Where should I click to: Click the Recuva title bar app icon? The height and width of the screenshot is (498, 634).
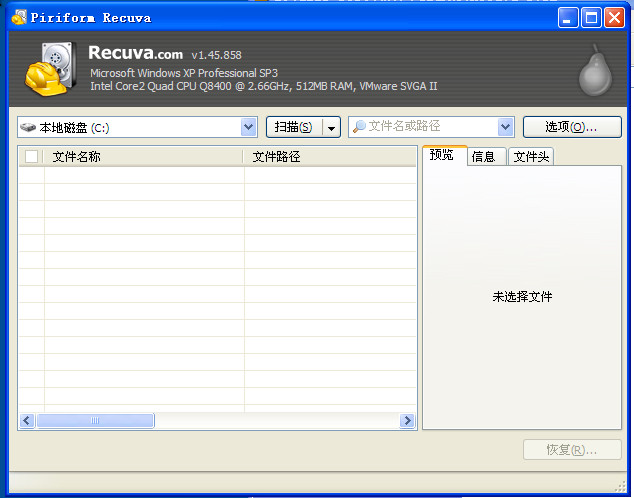tap(19, 17)
